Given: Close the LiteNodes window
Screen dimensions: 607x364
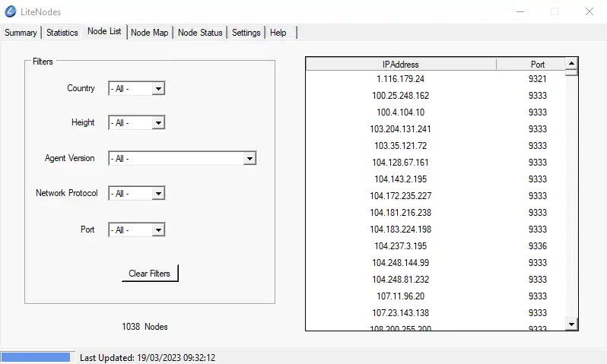Looking at the screenshot, I should click(590, 11).
